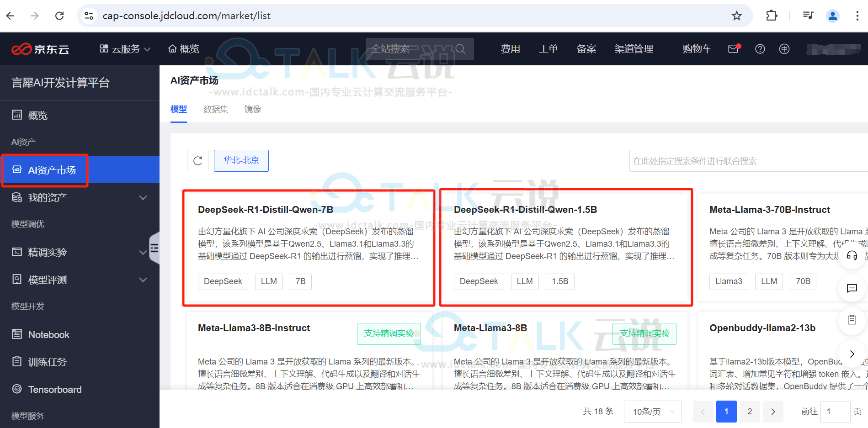Open the media control icon in the browser toolbar

pos(808,16)
